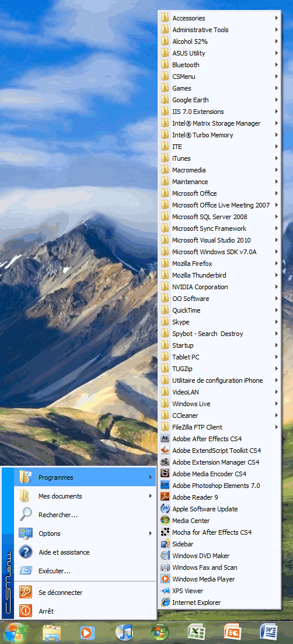The height and width of the screenshot is (644, 293).
Task: Click the "Intel® Matrix Storage Manager" entry
Action: coord(220,123)
